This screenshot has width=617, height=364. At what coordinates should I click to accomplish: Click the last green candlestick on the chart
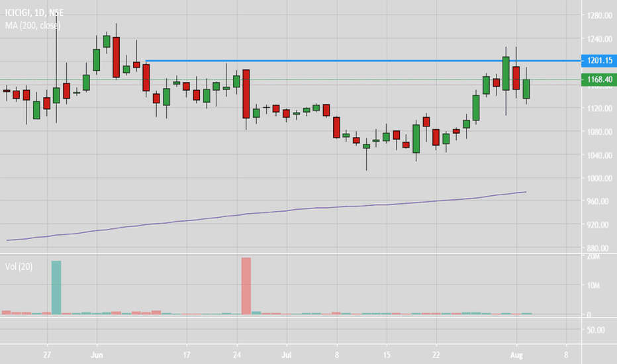click(526, 89)
